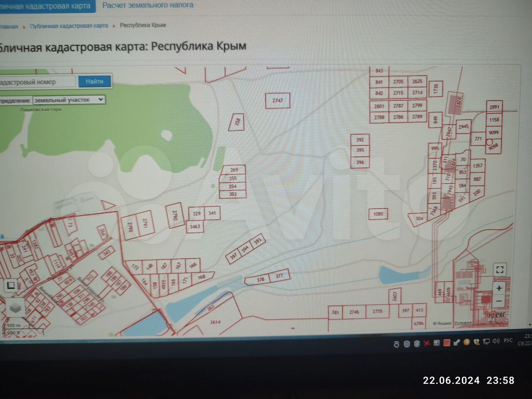Select land parcel 1080 on map
The image size is (532, 399).
click(378, 214)
